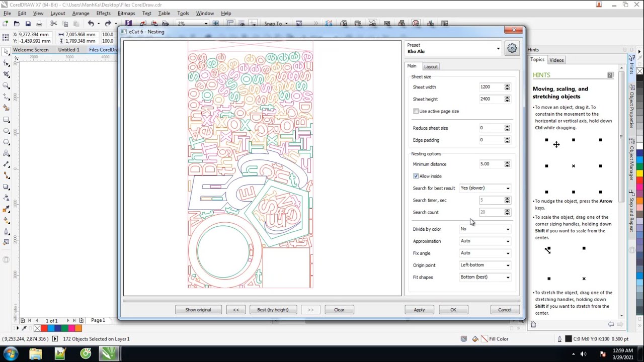Select the Color Eyedropper tool
Image resolution: width=644 pixels, height=362 pixels.
pos(6,210)
